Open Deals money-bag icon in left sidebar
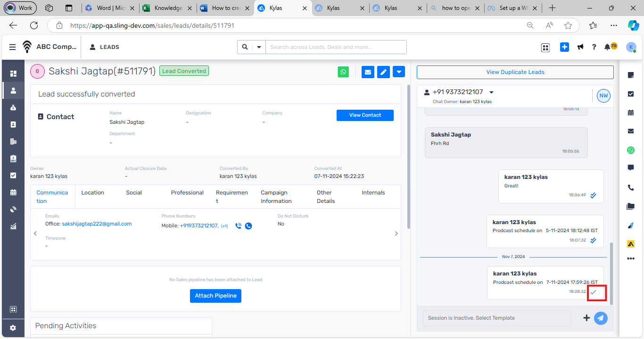 point(13,107)
